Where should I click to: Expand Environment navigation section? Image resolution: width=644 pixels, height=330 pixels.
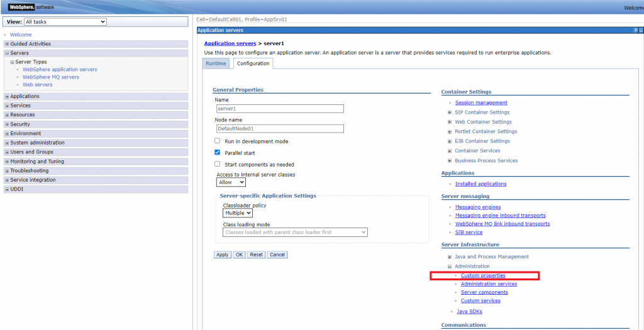tap(7, 133)
